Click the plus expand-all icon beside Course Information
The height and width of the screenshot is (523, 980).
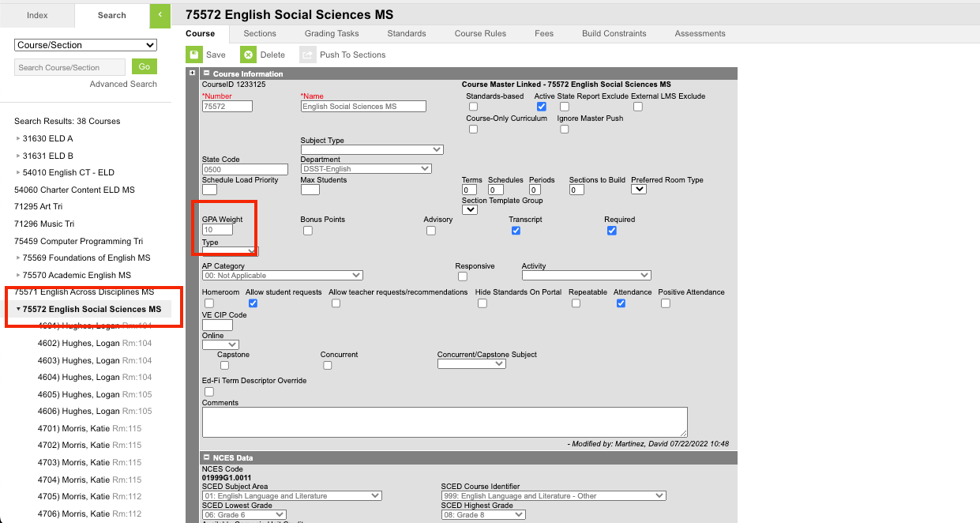coord(192,73)
